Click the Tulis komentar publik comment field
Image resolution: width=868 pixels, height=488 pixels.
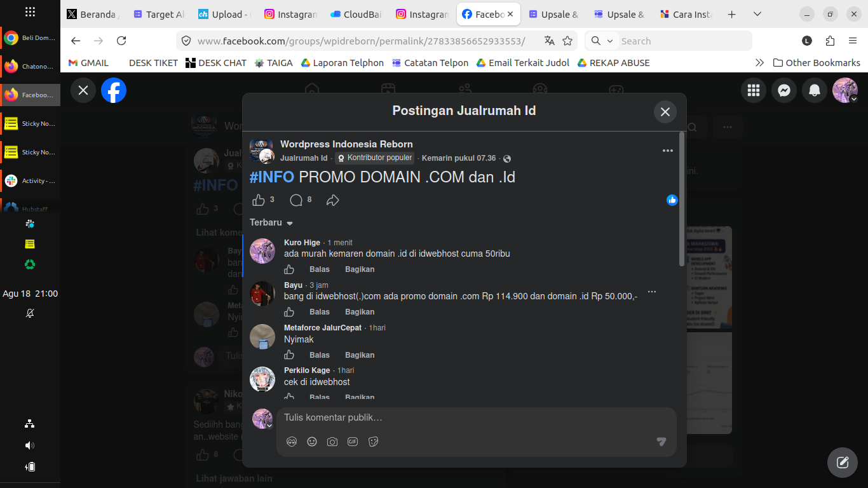click(x=477, y=417)
